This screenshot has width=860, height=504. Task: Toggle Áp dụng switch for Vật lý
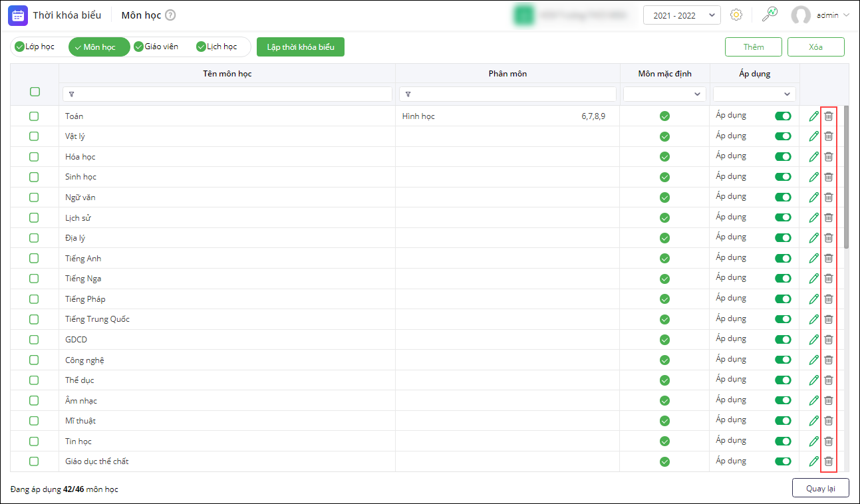coord(783,136)
